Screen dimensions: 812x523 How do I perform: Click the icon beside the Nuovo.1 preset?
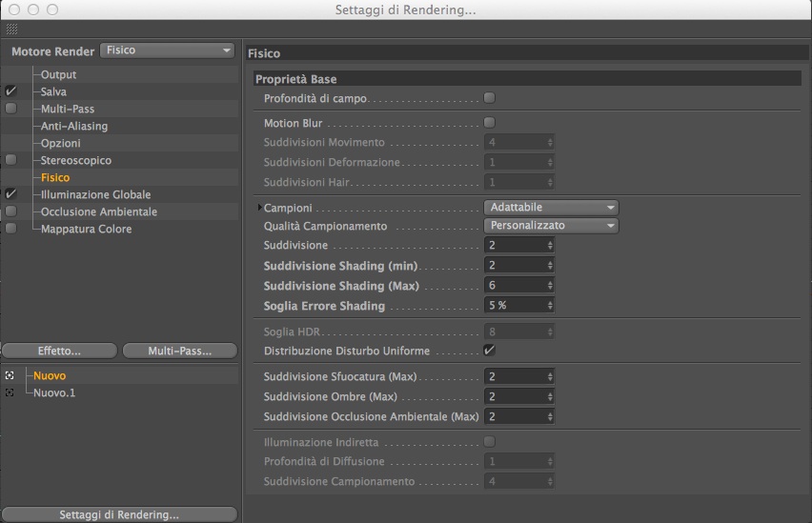[10, 392]
